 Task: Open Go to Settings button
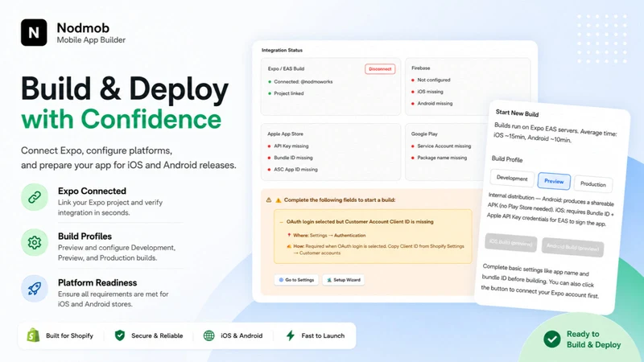coord(296,280)
